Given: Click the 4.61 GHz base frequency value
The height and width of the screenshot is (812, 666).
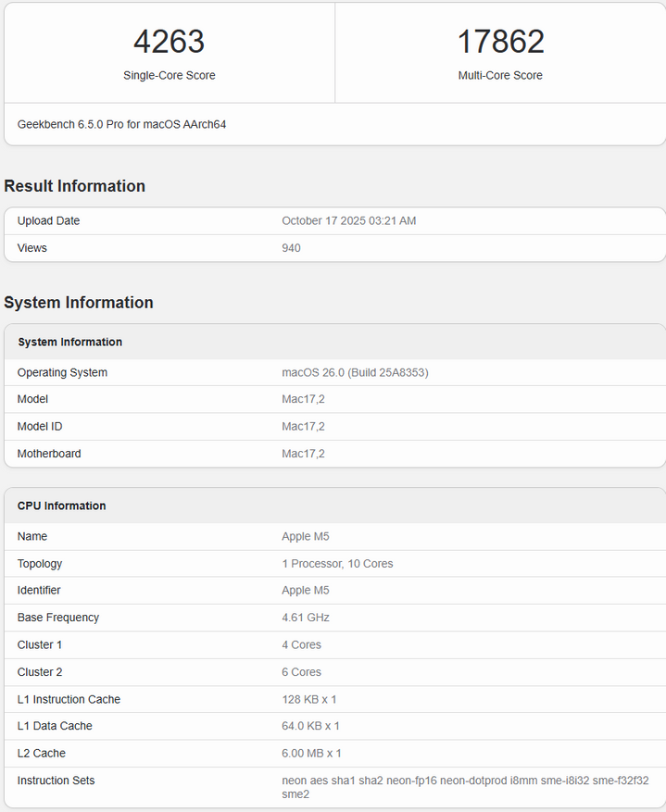Looking at the screenshot, I should (x=306, y=618).
